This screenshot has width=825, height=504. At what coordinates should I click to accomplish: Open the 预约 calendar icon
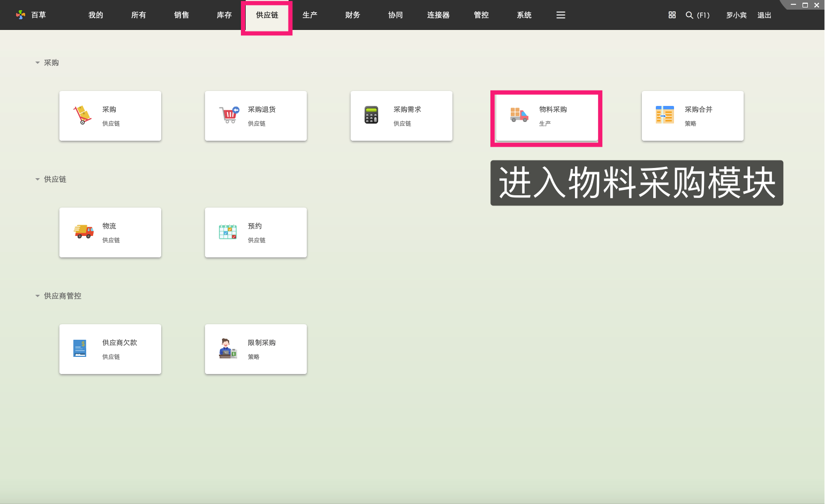(x=227, y=232)
